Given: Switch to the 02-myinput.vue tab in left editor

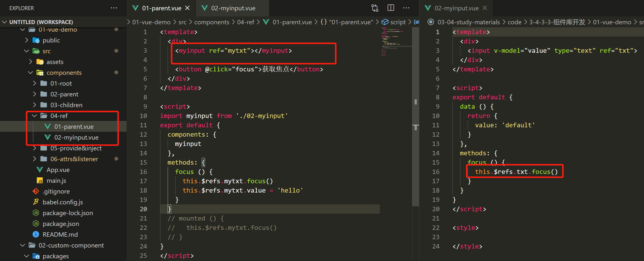Looking at the screenshot, I should [233, 8].
